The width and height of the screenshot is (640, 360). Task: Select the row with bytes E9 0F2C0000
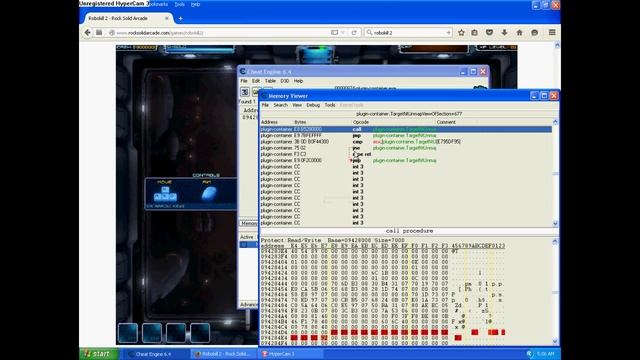coord(406,160)
